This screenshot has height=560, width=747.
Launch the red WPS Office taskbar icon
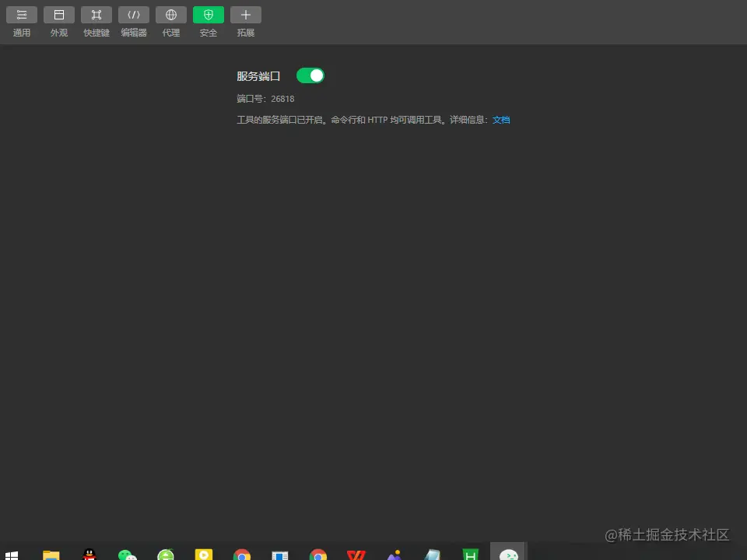[356, 555]
